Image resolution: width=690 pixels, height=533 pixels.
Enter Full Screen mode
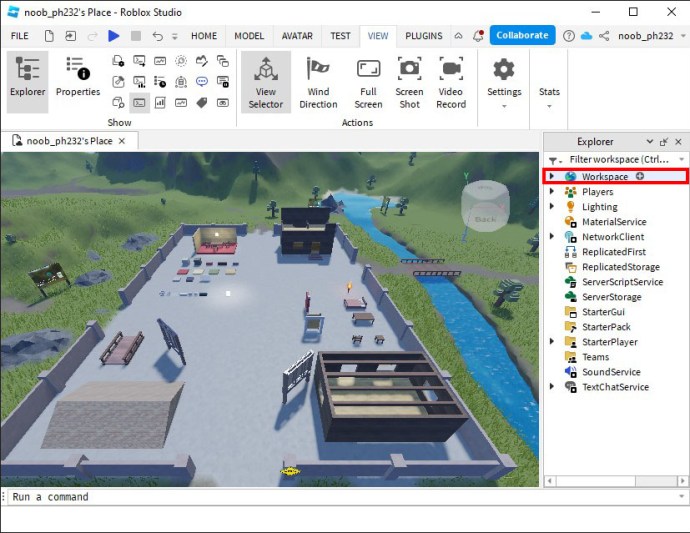[x=368, y=82]
